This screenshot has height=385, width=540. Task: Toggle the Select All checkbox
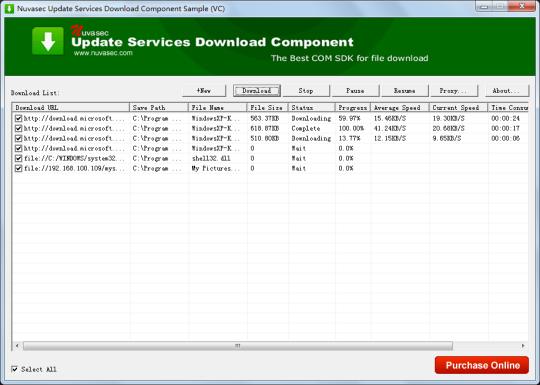coord(14,369)
